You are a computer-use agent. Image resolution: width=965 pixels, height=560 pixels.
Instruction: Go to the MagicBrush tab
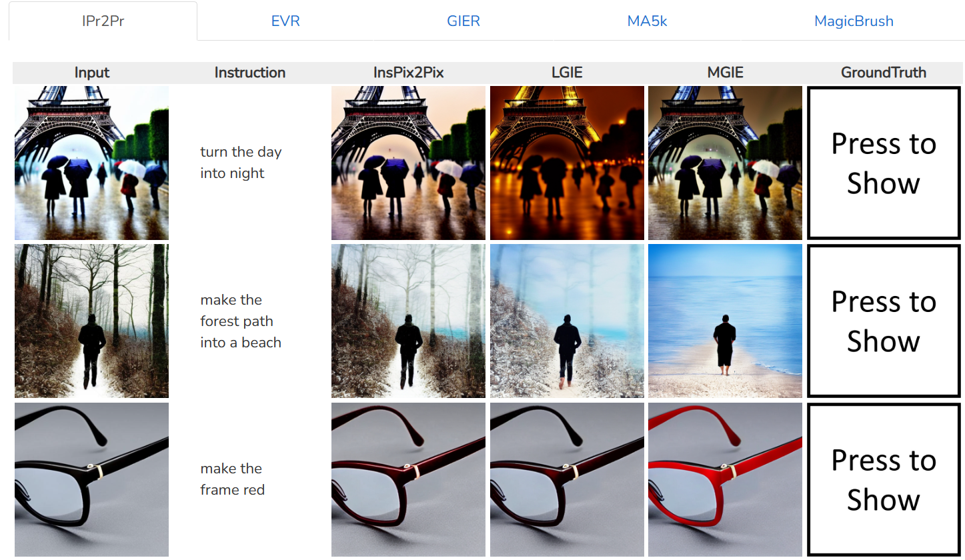click(854, 21)
